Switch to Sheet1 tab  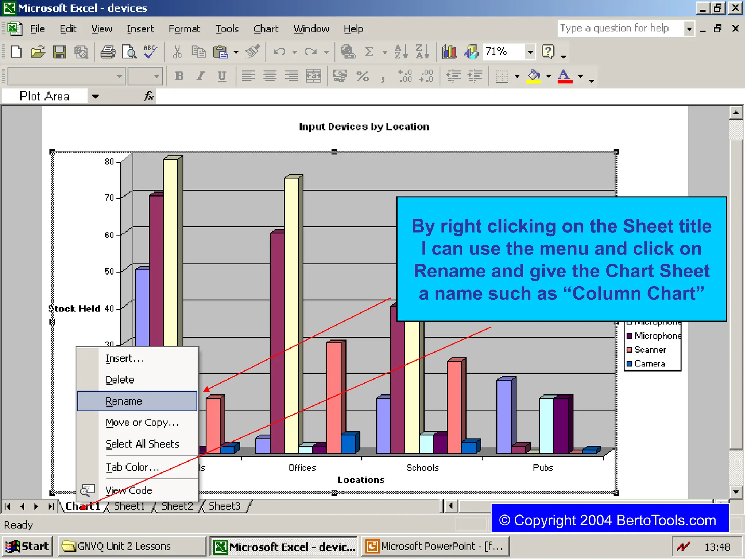[x=129, y=506]
